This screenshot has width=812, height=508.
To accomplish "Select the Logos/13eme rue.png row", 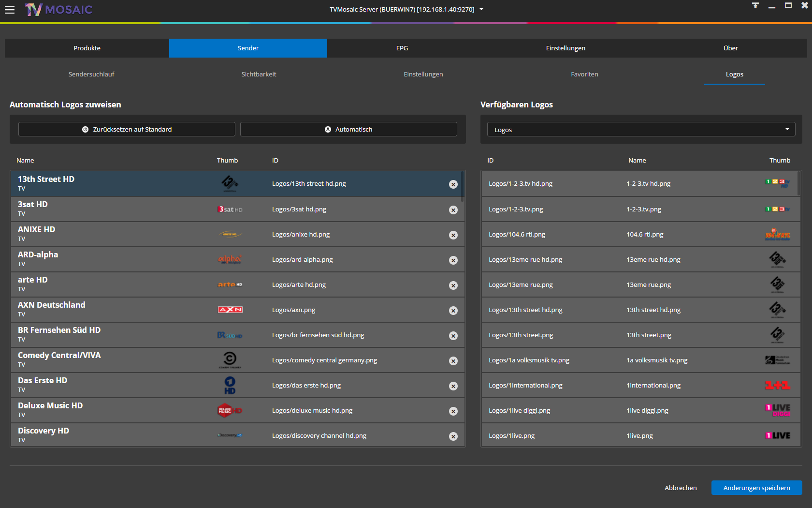I will (x=641, y=284).
